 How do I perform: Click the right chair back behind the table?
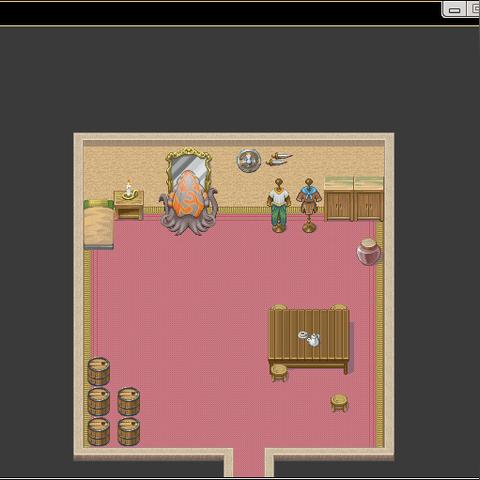tap(339, 307)
